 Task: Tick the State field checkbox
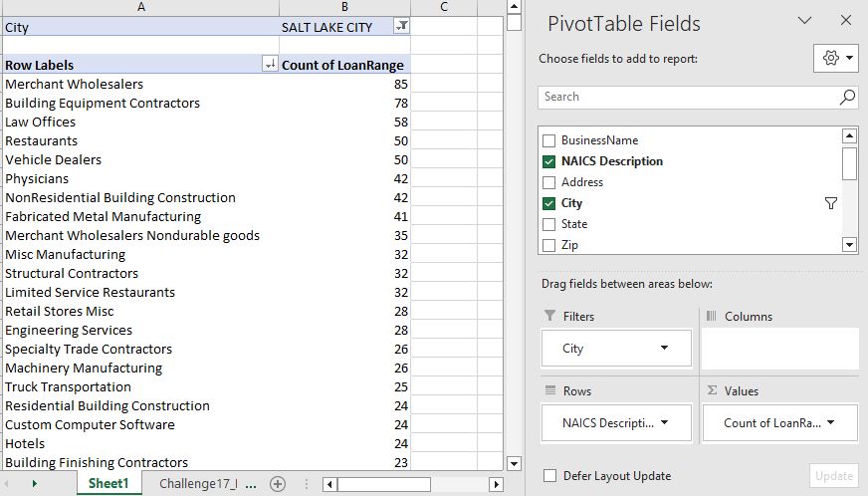[548, 224]
